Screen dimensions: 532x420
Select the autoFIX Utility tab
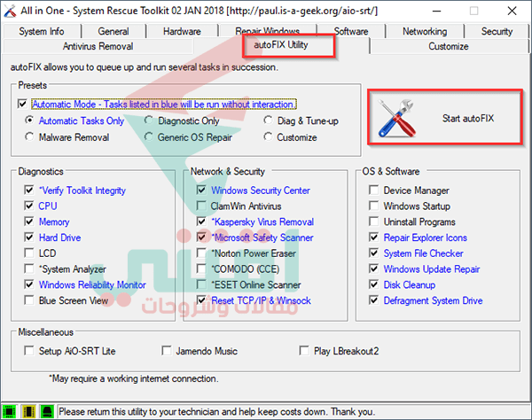click(281, 45)
